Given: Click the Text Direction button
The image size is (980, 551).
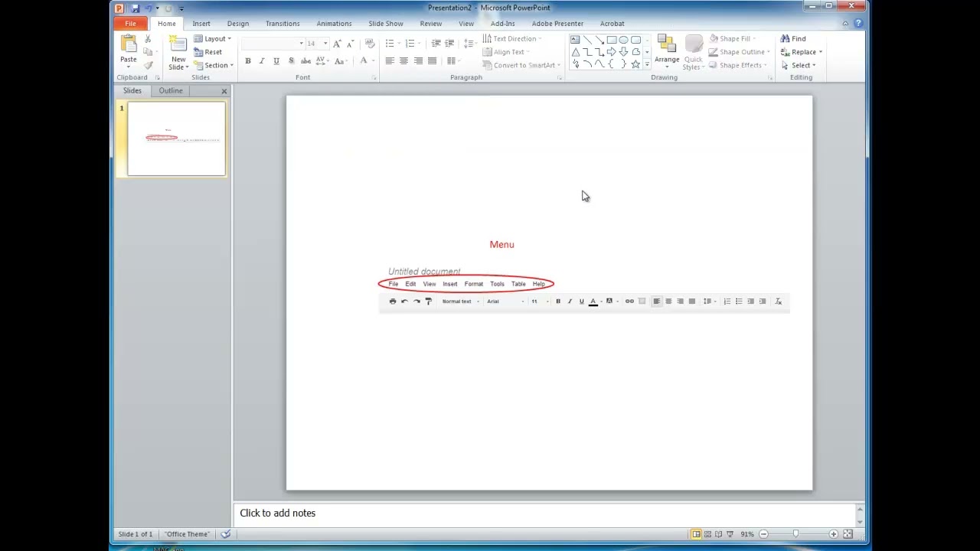Looking at the screenshot, I should click(x=511, y=39).
